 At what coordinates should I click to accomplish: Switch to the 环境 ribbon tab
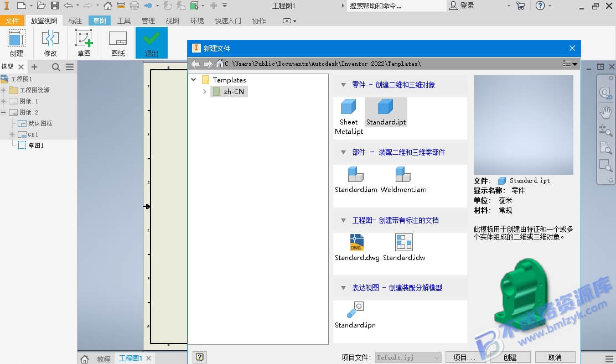197,20
